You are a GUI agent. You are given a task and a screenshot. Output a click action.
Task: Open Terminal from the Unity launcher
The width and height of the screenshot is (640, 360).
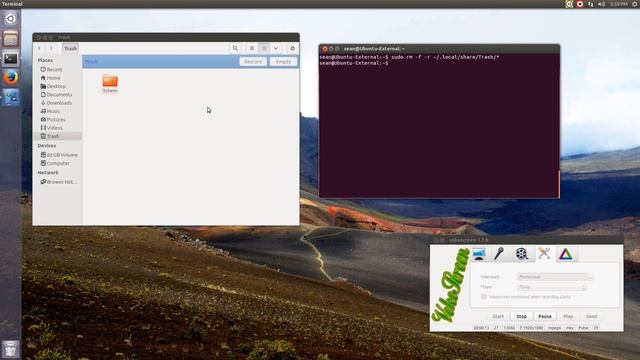click(11, 58)
